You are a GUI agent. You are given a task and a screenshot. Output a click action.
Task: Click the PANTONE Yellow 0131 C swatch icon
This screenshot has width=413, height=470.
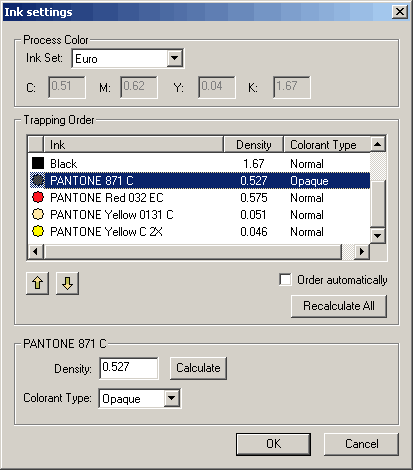[38, 214]
